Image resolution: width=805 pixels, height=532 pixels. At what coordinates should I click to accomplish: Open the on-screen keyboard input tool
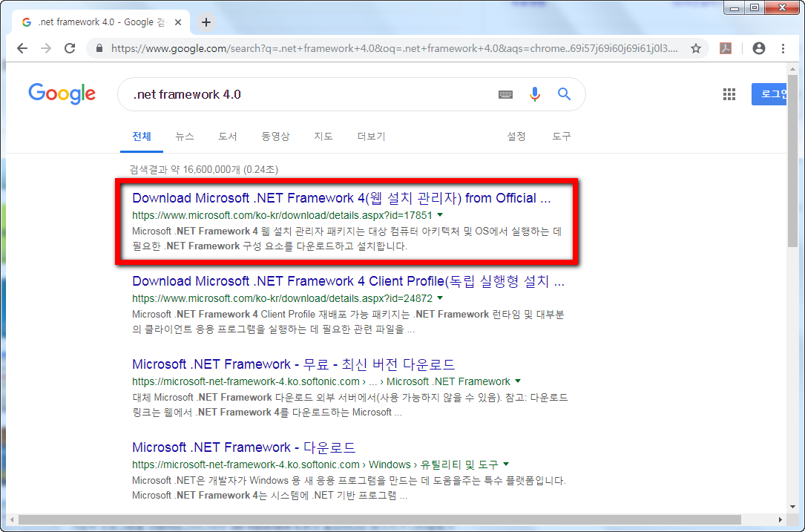(x=506, y=94)
